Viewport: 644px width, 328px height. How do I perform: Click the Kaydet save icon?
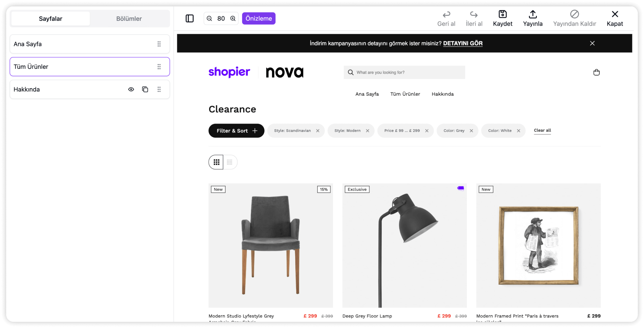point(502,14)
